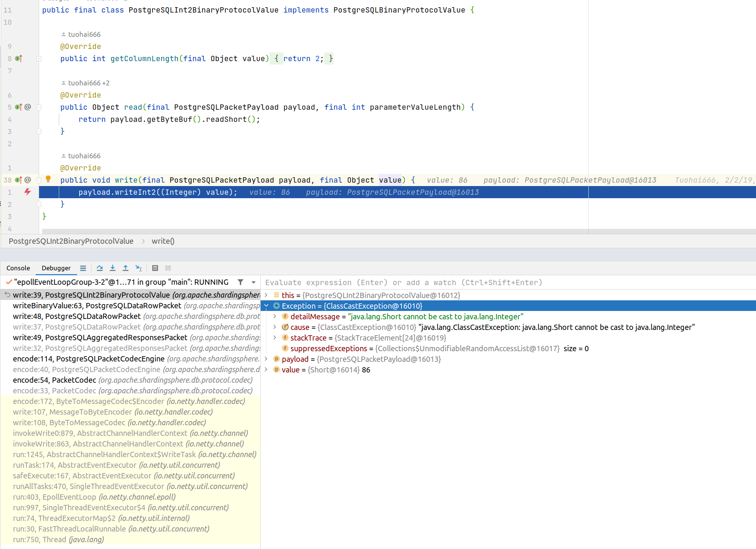756x549 pixels.
Task: Click the exception breakpoint lightning icon
Action: pyautogui.click(x=28, y=192)
